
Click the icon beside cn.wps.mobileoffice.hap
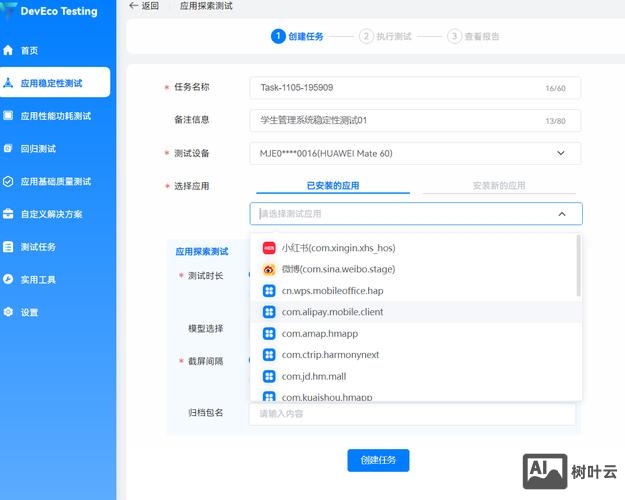269,291
